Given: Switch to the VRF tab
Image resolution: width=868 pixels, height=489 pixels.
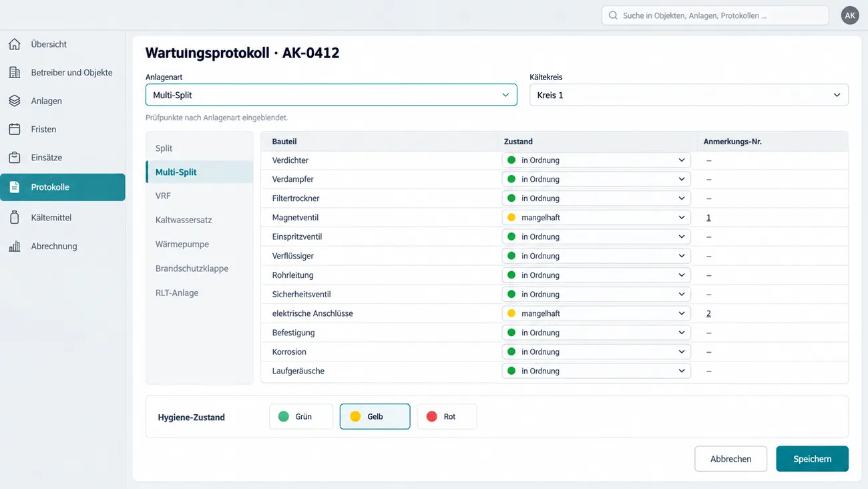Looking at the screenshot, I should pos(200,196).
